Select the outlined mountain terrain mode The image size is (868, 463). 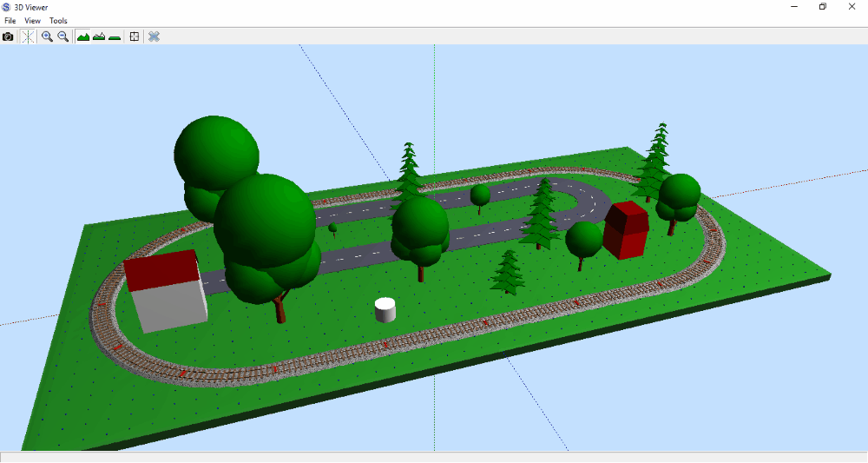99,36
